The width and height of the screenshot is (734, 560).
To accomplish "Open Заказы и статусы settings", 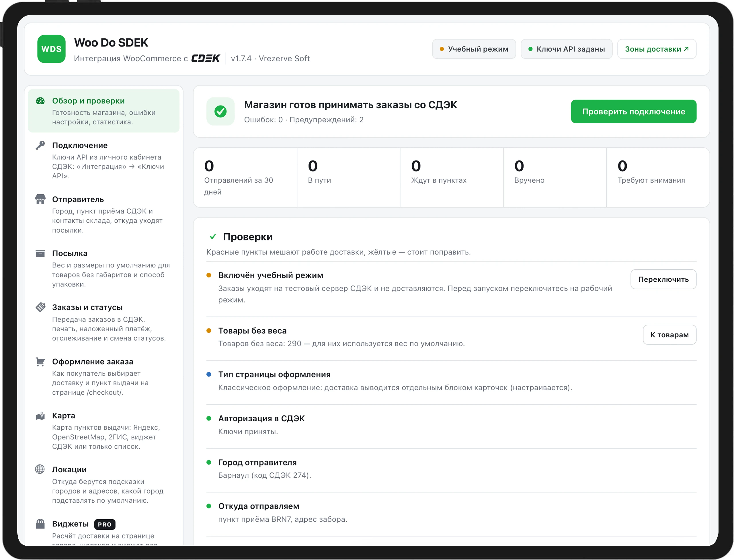I will (x=104, y=322).
